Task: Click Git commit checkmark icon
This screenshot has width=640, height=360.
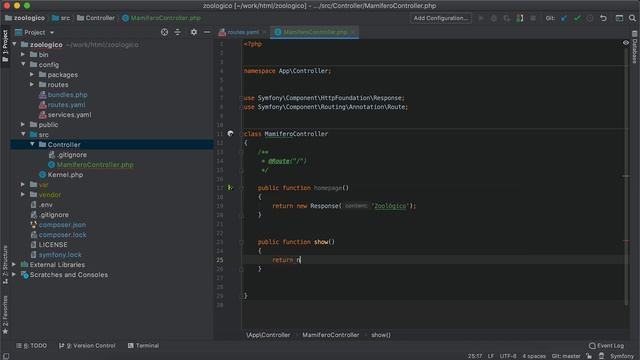Action: (577, 18)
